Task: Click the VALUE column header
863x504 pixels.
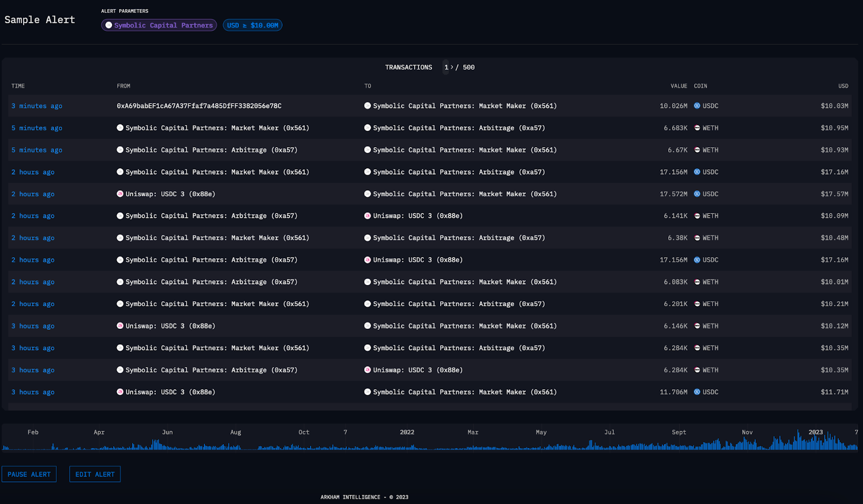Action: click(x=679, y=86)
